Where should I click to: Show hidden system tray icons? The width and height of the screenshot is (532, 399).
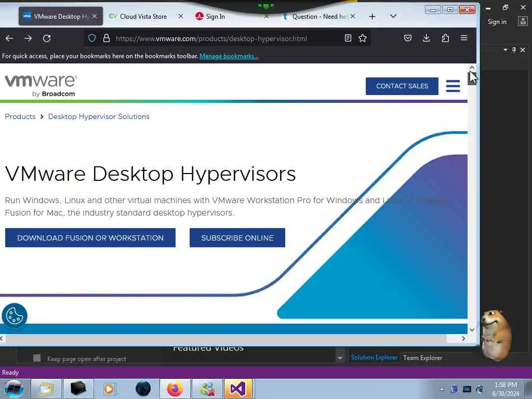click(x=442, y=389)
